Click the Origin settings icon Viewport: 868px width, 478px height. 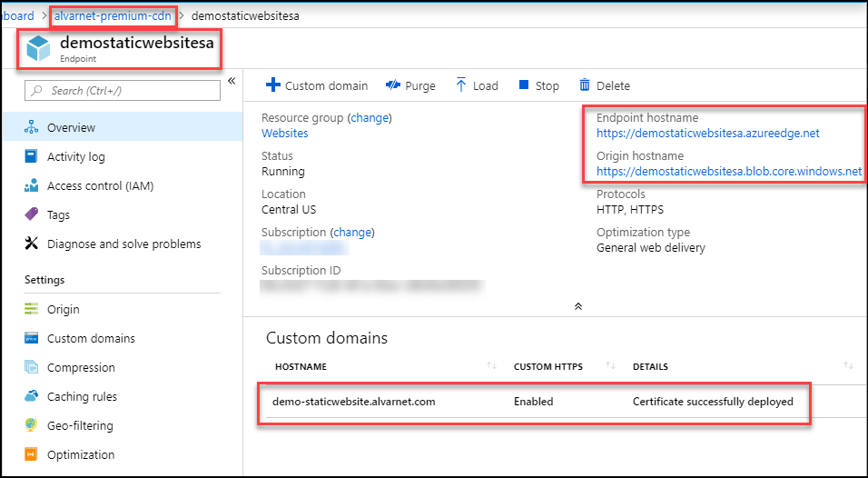(x=32, y=309)
